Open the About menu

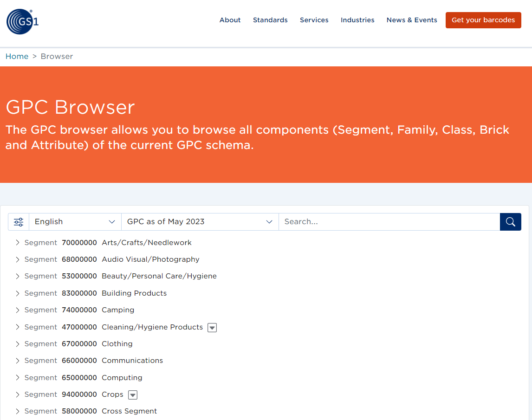[230, 20]
